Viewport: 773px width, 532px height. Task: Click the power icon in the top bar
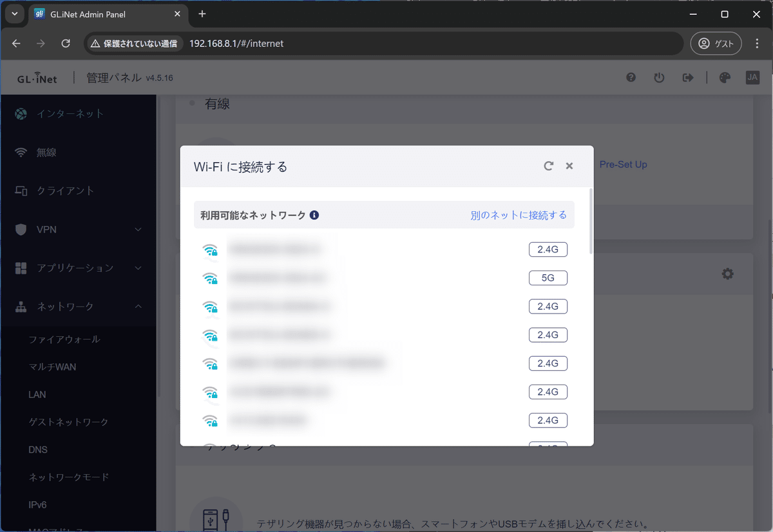point(659,77)
